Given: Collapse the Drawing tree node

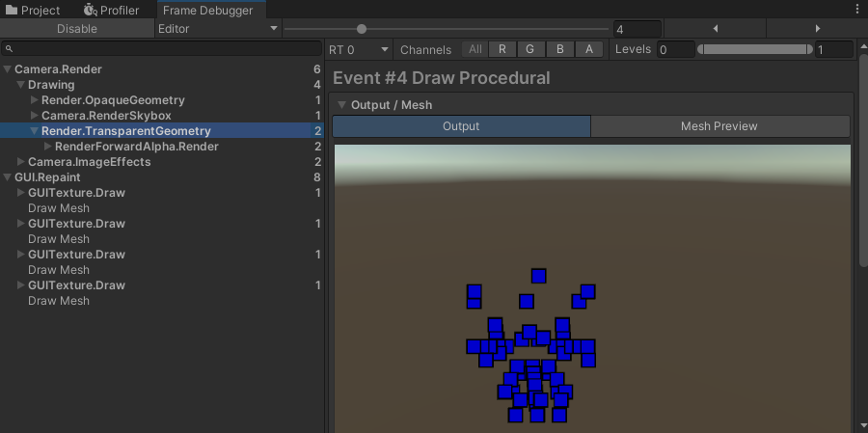Looking at the screenshot, I should tap(20, 85).
